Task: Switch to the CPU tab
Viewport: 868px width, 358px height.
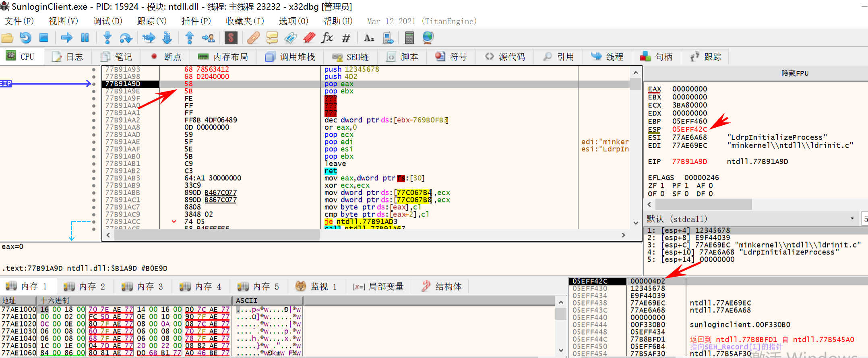Action: click(21, 57)
